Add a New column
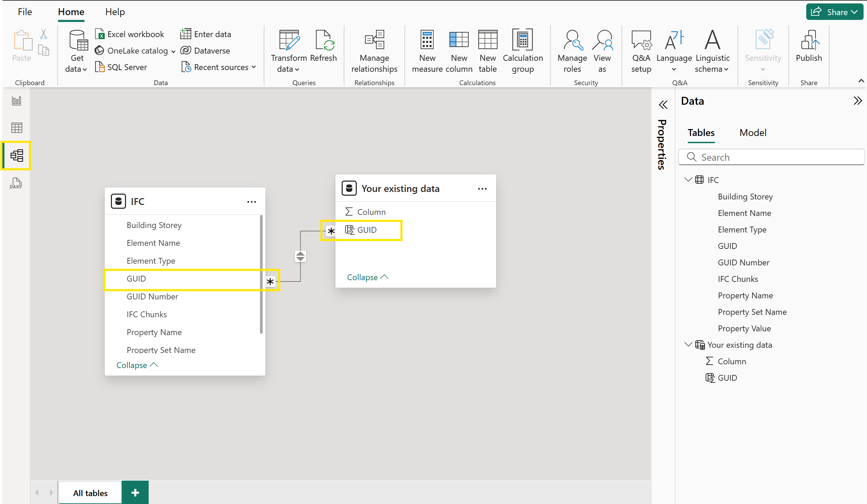 459,51
